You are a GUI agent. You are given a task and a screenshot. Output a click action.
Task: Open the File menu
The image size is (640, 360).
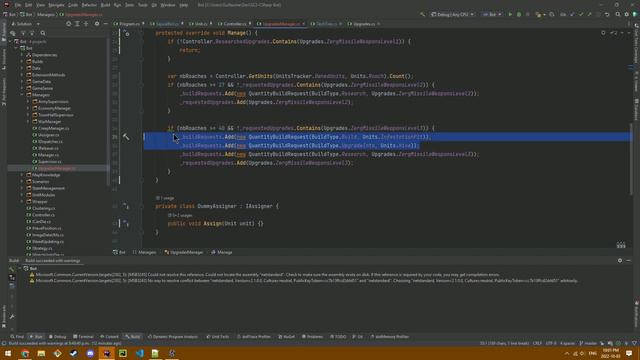[18, 5]
